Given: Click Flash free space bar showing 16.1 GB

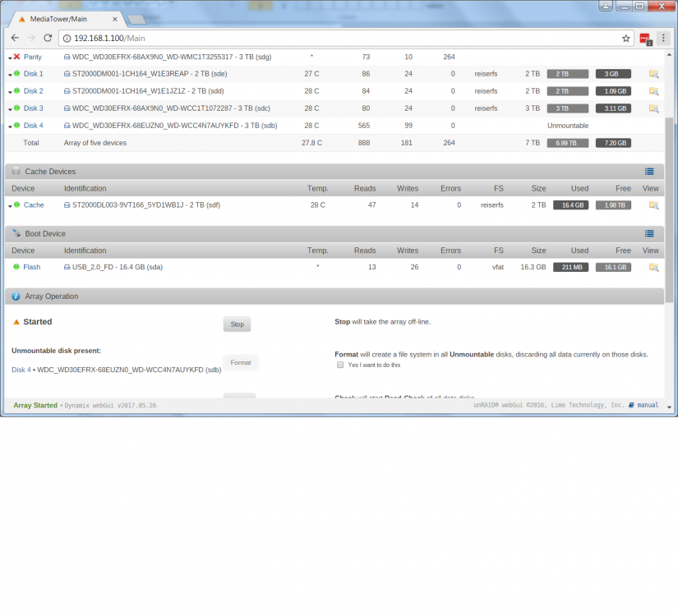Looking at the screenshot, I should coord(613,267).
